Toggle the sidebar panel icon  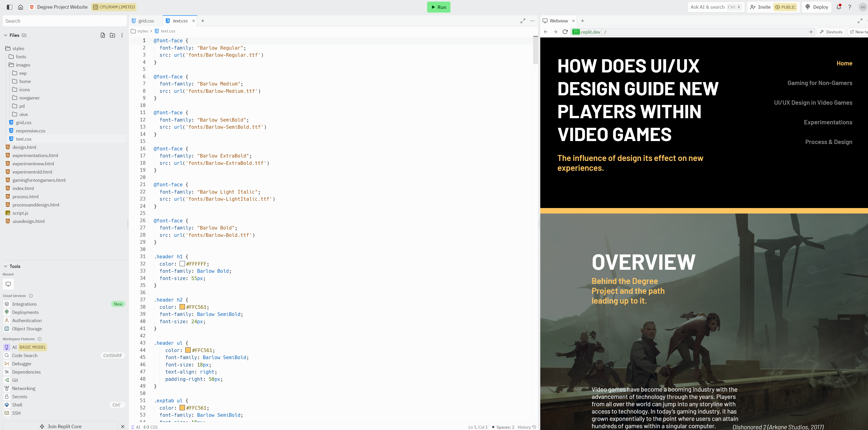[9, 7]
